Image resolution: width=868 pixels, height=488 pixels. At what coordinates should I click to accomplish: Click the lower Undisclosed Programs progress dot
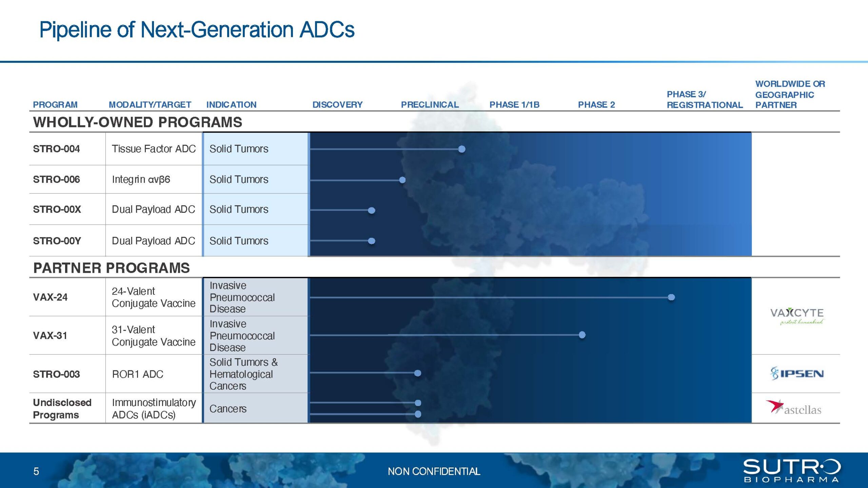coord(418,414)
